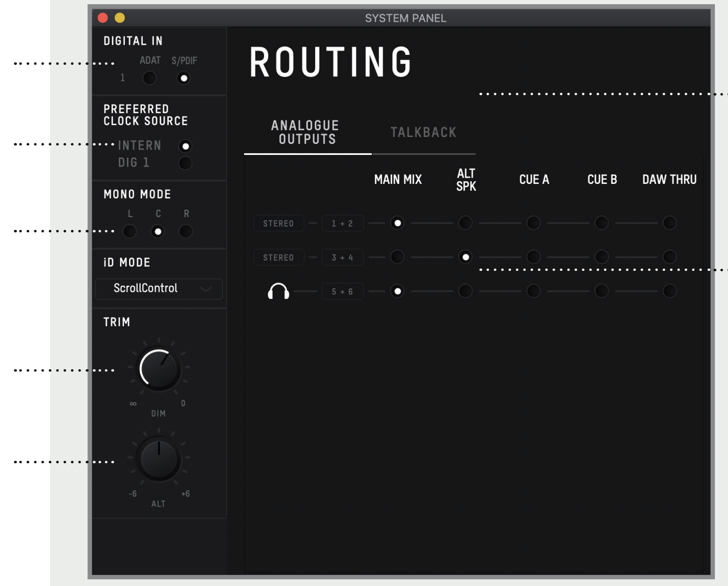Switch to the ANALOGUE OUTPUTS tab
728x586 pixels.
pyautogui.click(x=307, y=133)
